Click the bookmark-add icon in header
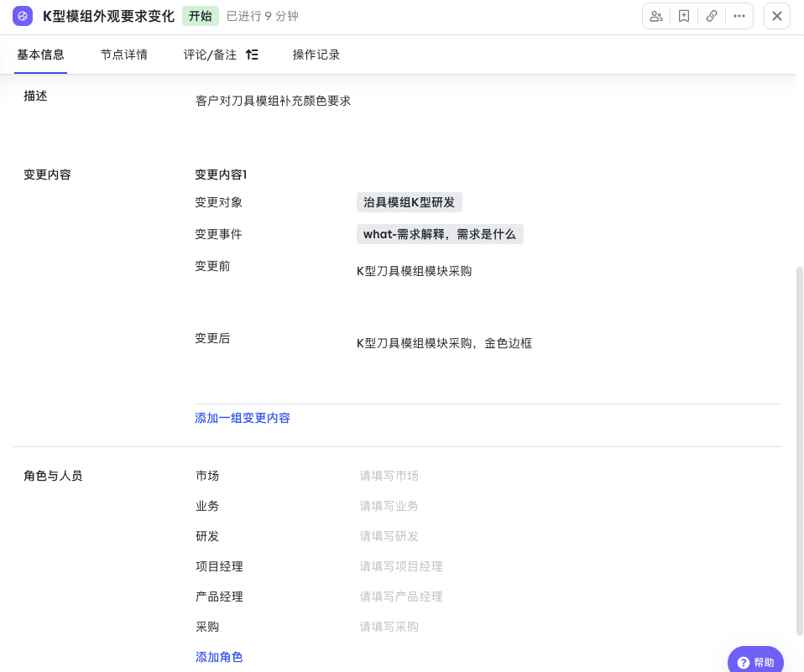Image resolution: width=804 pixels, height=672 pixels. (684, 16)
